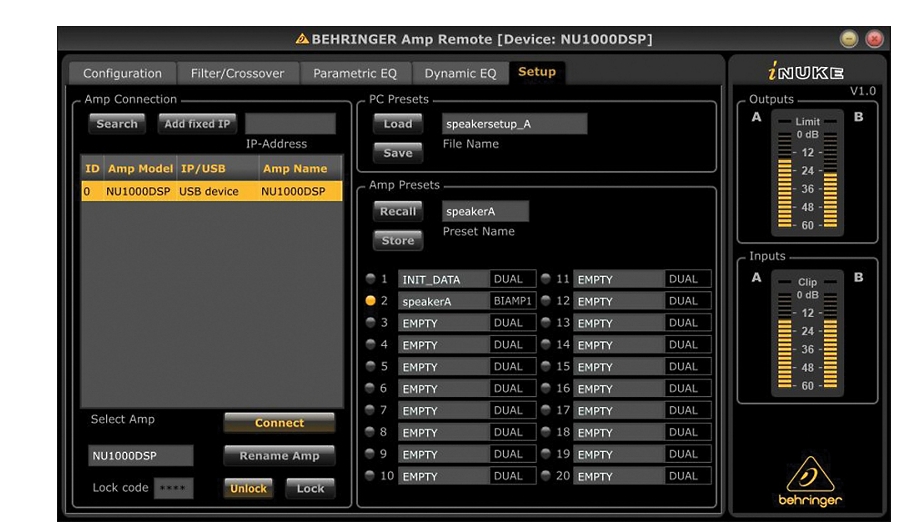920x529 pixels.
Task: Click the Lock button
Action: tap(310, 488)
